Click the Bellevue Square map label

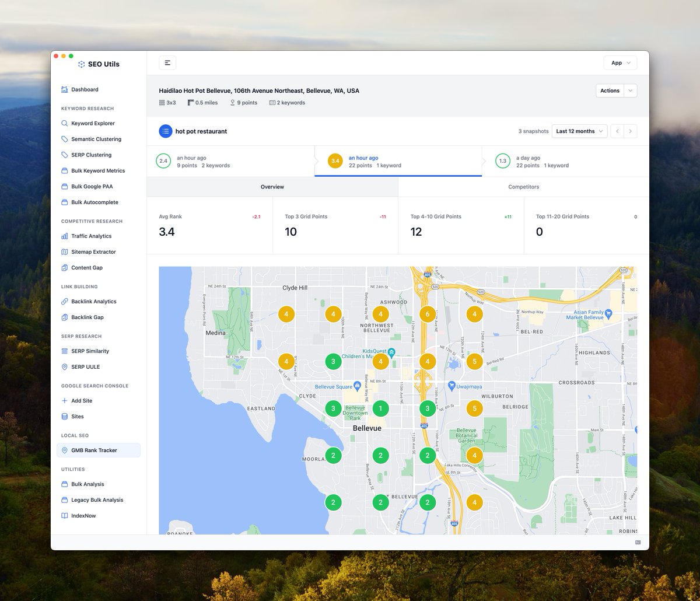pos(334,386)
